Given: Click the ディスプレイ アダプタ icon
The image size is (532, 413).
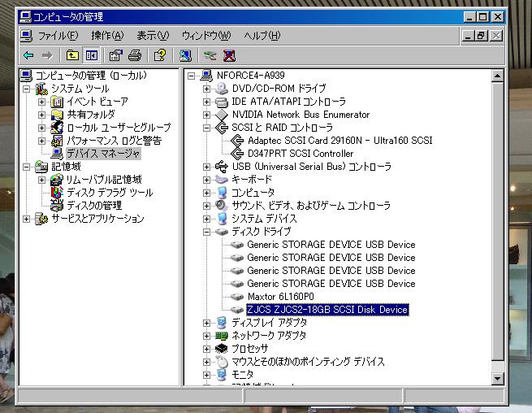Looking at the screenshot, I should click(222, 323).
